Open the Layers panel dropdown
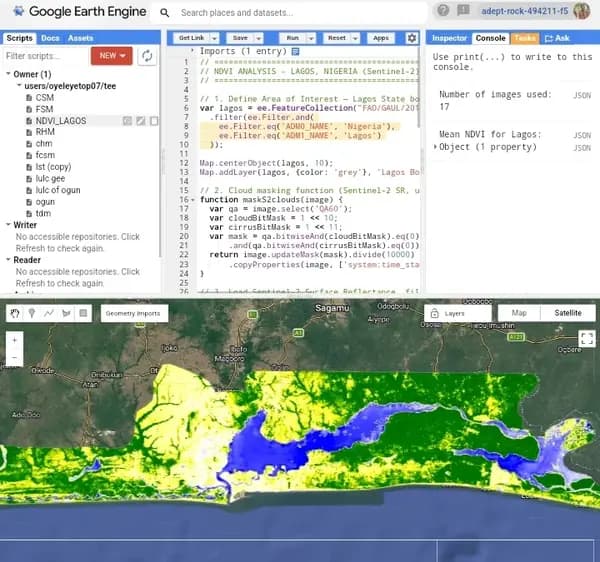600x562 pixels. point(458,313)
